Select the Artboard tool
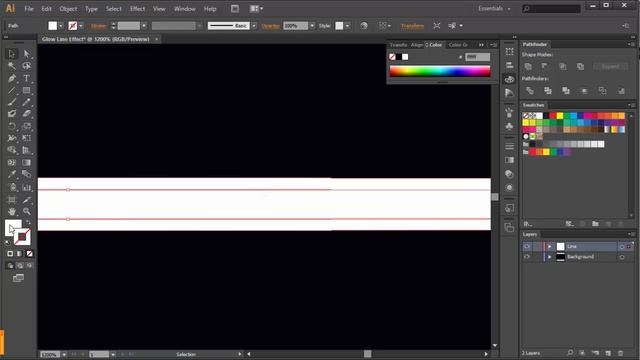The height and width of the screenshot is (360, 640). (11, 200)
